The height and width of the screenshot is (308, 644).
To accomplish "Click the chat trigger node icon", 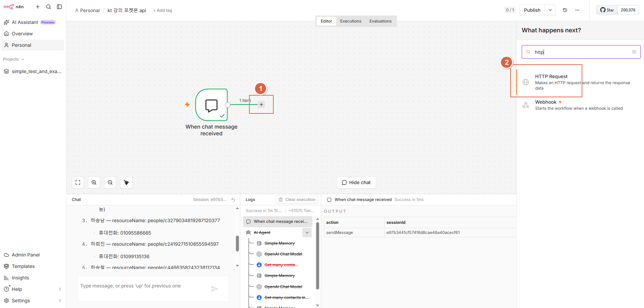I will 212,105.
